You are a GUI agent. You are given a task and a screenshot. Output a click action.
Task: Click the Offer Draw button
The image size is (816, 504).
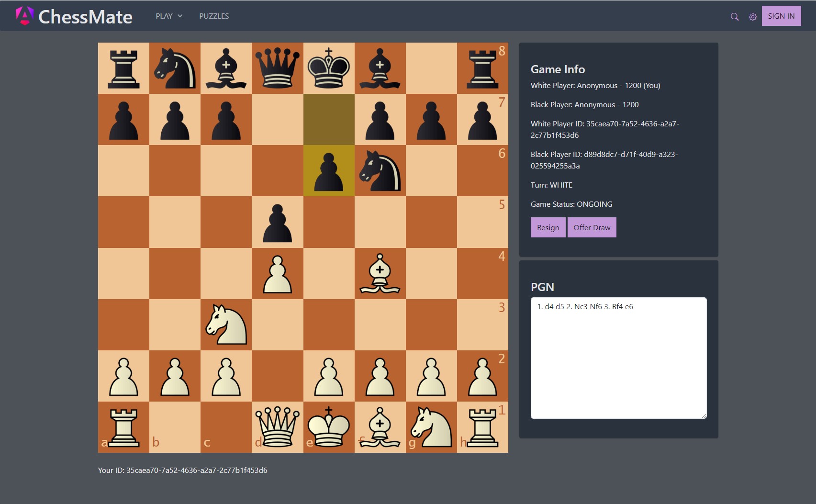tap(592, 227)
